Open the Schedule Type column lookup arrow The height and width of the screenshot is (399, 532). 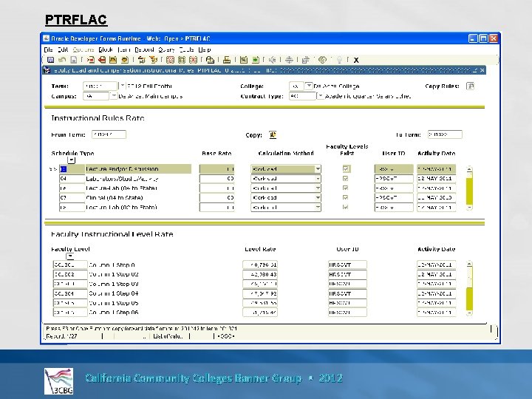pyautogui.click(x=71, y=160)
